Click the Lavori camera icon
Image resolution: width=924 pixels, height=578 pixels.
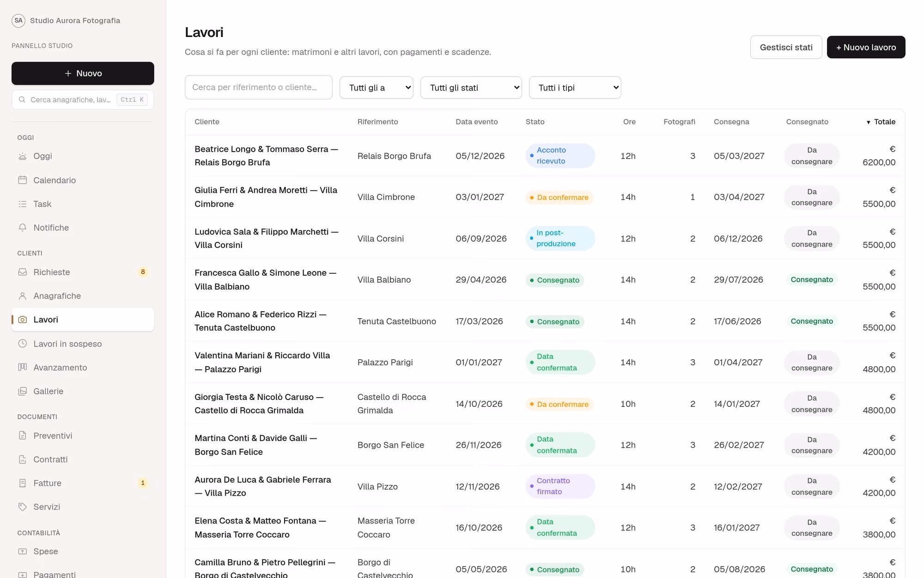coord(22,320)
